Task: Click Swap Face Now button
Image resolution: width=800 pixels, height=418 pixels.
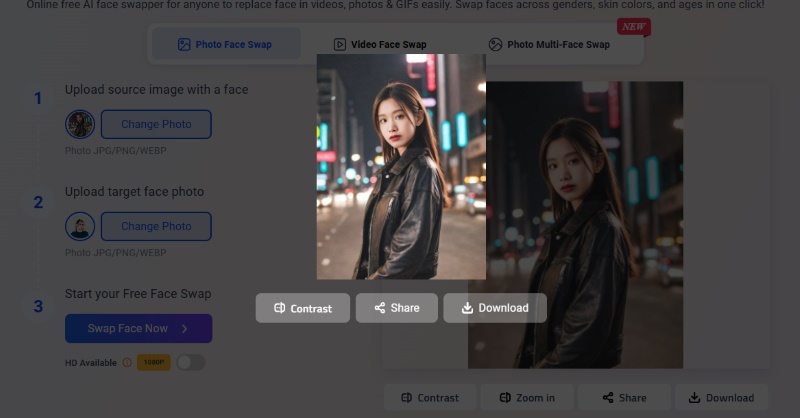Action: 138,328
